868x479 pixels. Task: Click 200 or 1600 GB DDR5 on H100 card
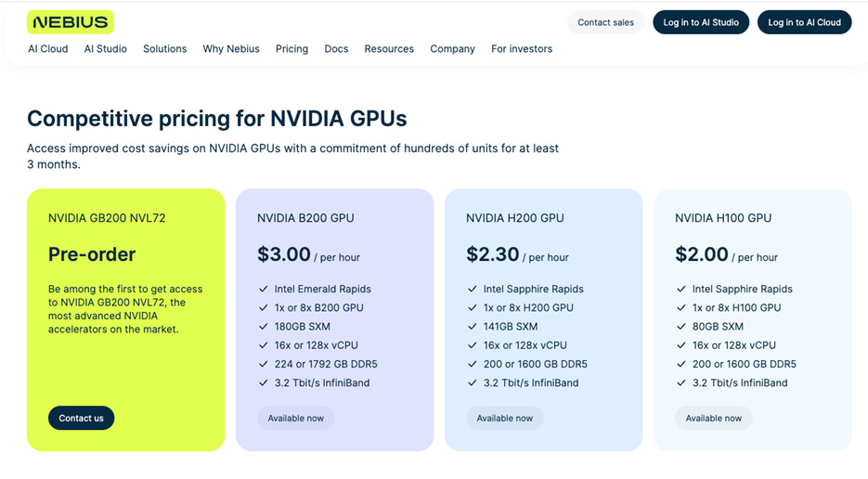coord(744,365)
